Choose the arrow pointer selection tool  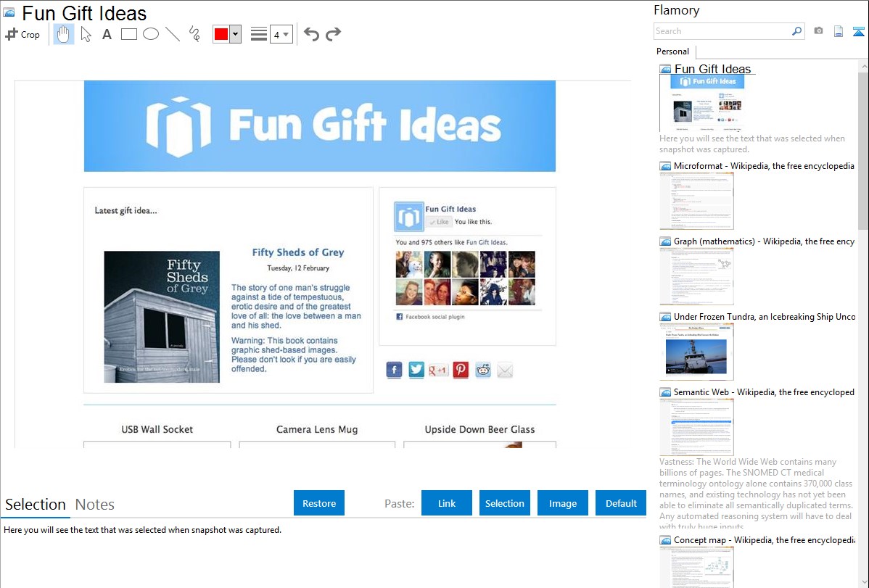[86, 34]
